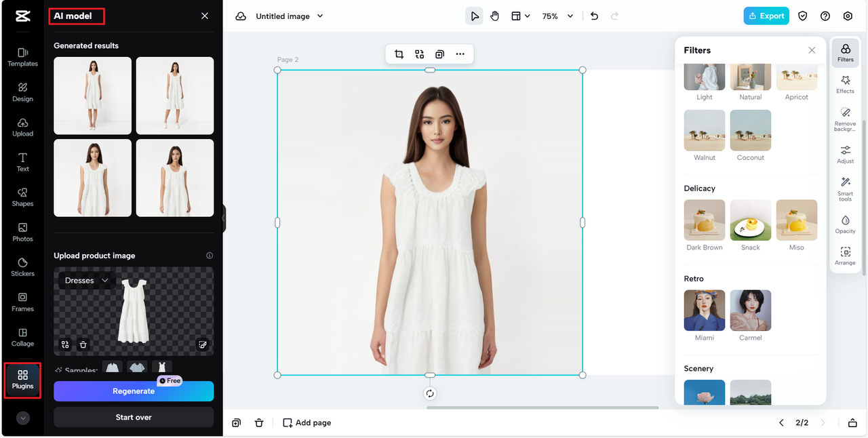Open the Upload sidebar panel
Viewport: 868px width, 438px height.
coord(22,127)
